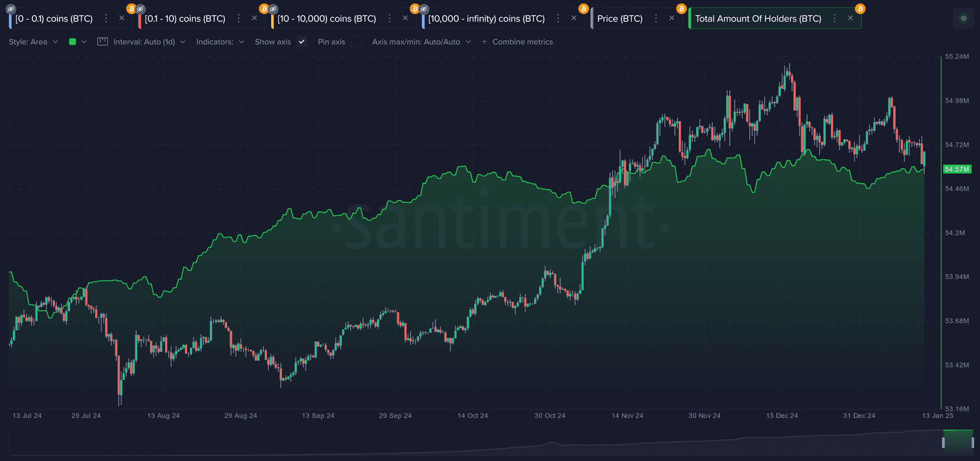Open three-dot menu for [10 - 10,000) coins
The height and width of the screenshot is (461, 980).
click(390, 19)
